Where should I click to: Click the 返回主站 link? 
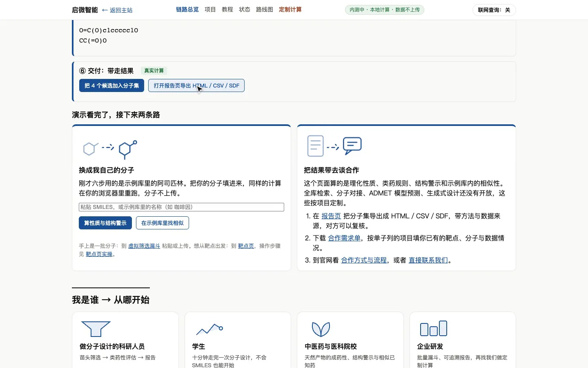coord(117,10)
